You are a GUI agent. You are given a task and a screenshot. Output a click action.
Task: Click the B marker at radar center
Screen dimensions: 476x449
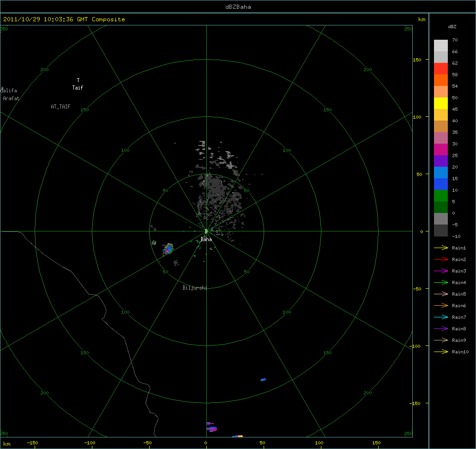(x=206, y=231)
